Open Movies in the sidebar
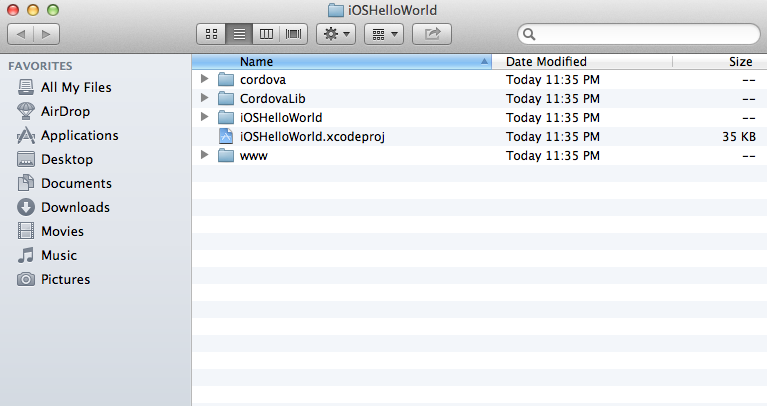This screenshot has width=767, height=406. pyautogui.click(x=62, y=231)
